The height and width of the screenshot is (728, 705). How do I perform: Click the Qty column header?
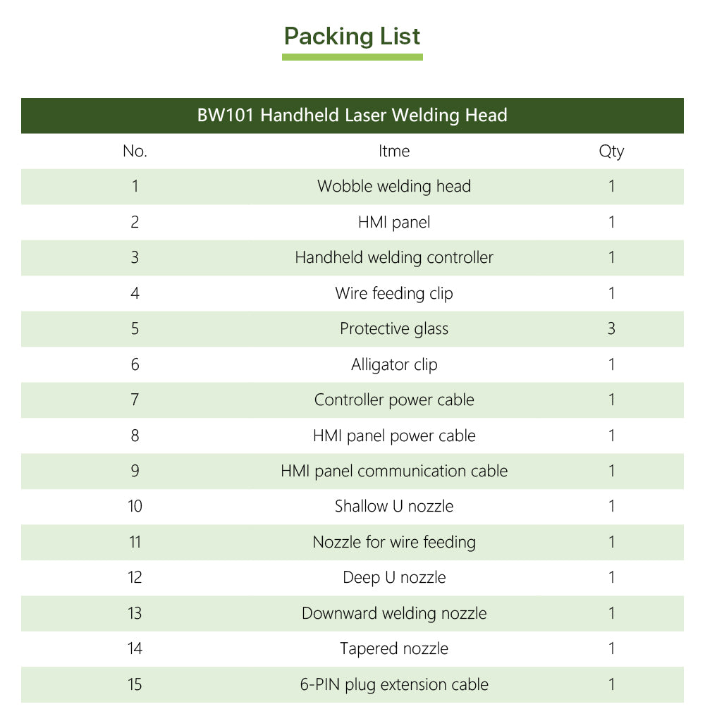(x=611, y=151)
